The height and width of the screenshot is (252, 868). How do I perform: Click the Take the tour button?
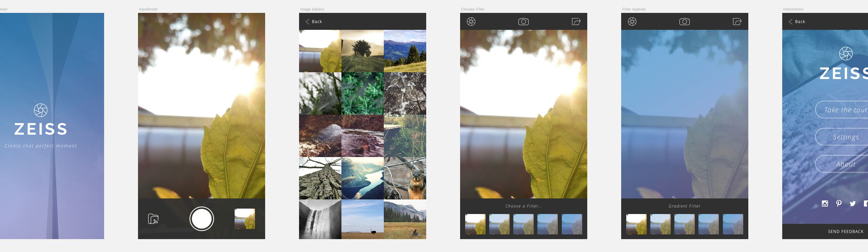click(845, 110)
